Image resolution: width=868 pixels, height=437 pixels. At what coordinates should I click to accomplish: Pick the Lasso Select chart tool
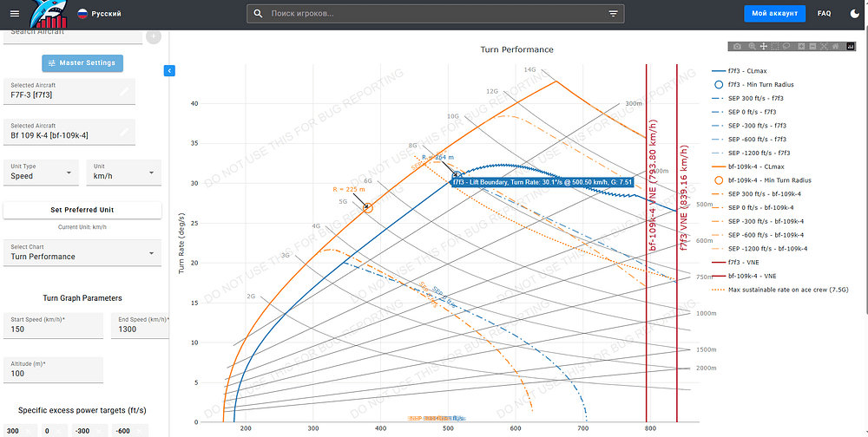pos(786,46)
